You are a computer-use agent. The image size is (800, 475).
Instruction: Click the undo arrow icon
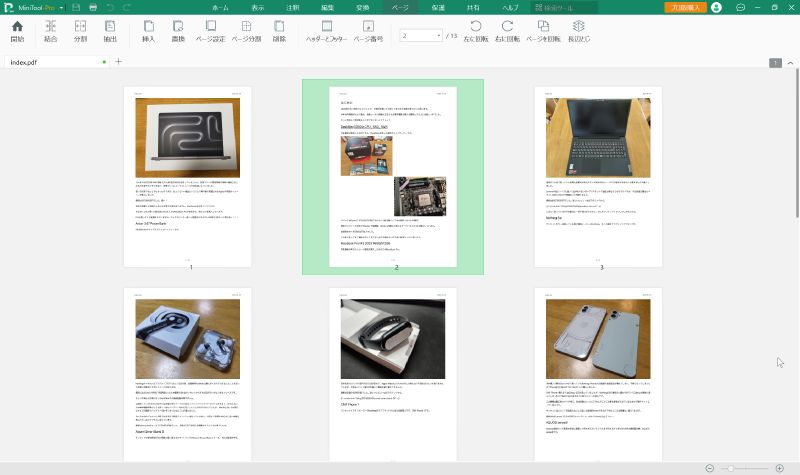click(x=110, y=8)
